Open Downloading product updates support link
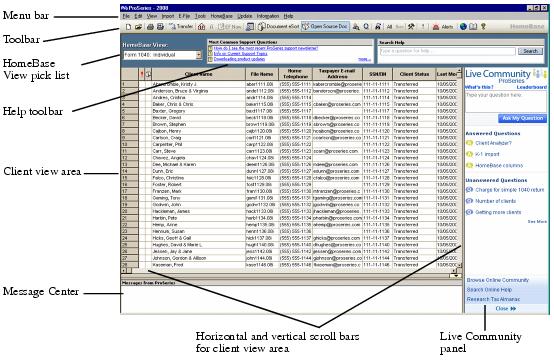554x361 pixels. tap(239, 59)
